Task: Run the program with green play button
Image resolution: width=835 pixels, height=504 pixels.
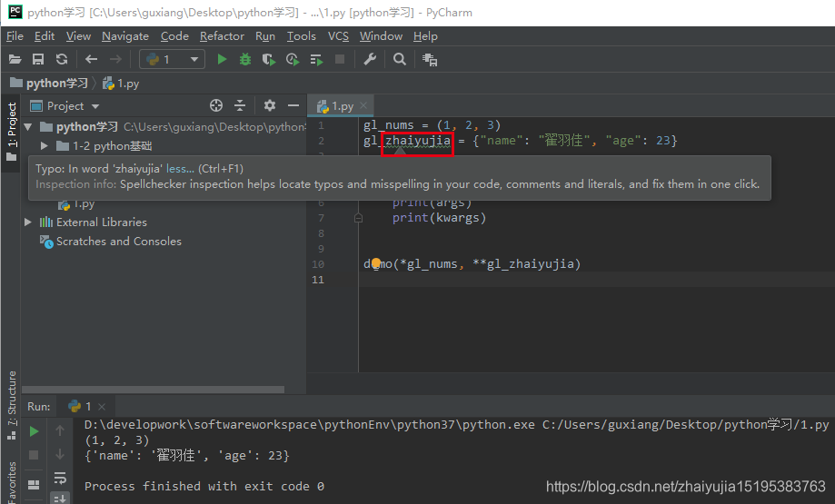Action: pyautogui.click(x=222, y=59)
